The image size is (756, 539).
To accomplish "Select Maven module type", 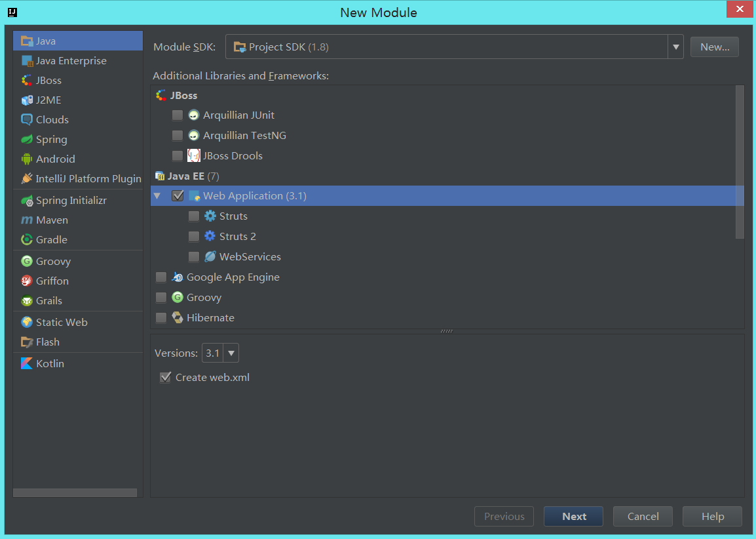I will (x=77, y=220).
